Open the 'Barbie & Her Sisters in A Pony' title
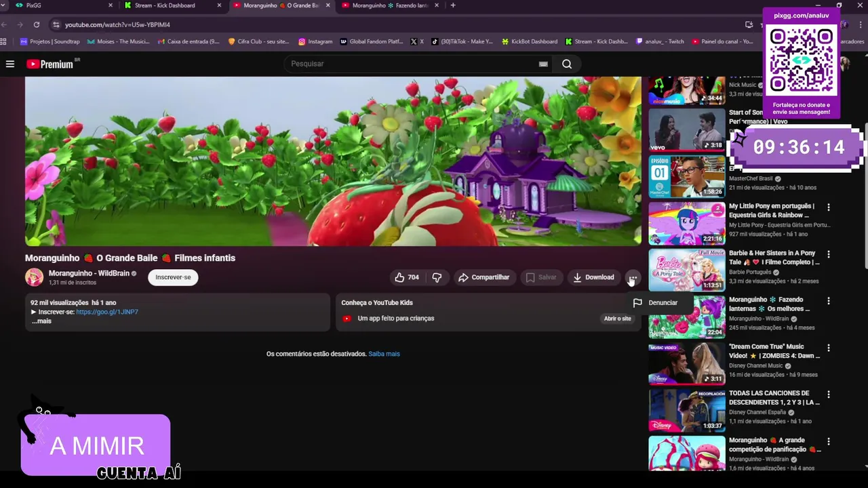868x488 pixels. pos(774,258)
